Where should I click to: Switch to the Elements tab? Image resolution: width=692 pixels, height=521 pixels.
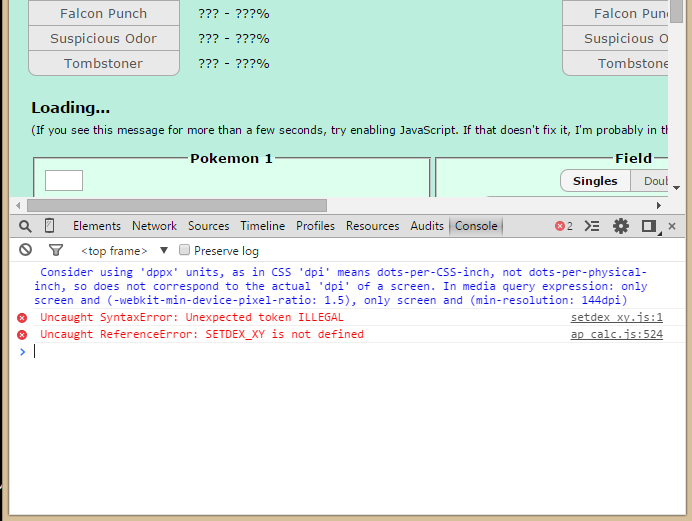click(x=96, y=226)
